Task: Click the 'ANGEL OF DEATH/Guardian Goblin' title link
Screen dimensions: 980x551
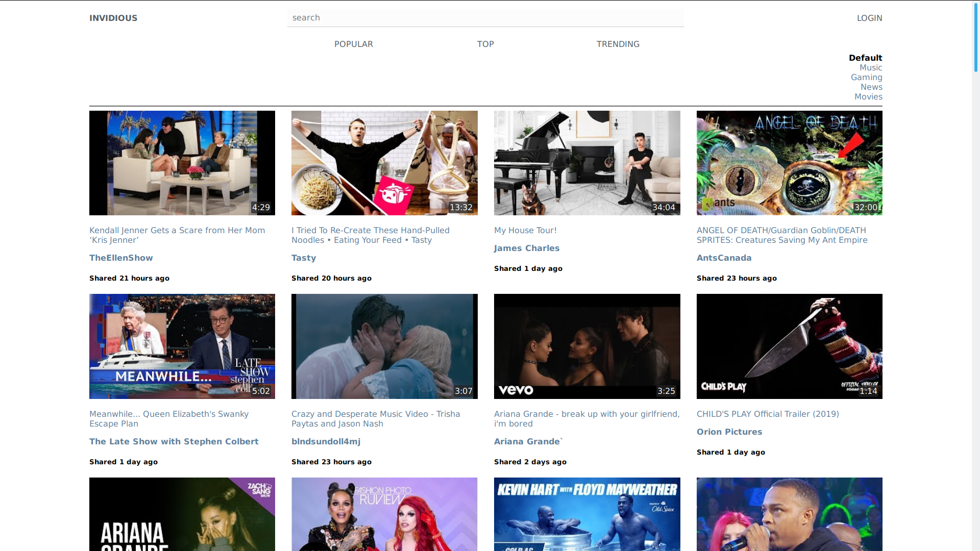Action: pyautogui.click(x=782, y=235)
